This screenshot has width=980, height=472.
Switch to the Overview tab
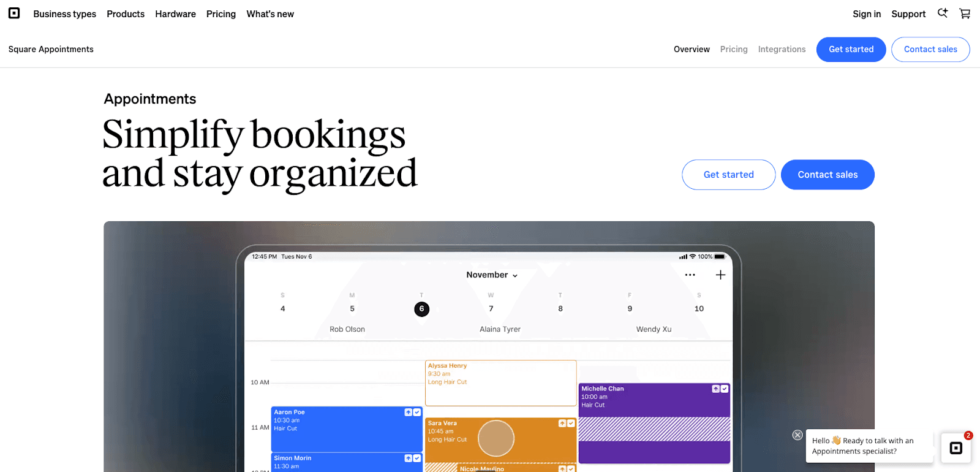(x=692, y=49)
